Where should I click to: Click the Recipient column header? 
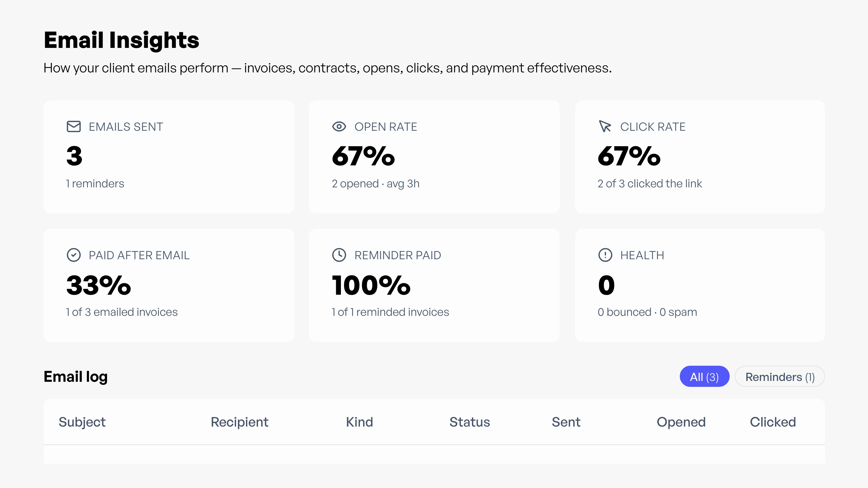pyautogui.click(x=239, y=422)
